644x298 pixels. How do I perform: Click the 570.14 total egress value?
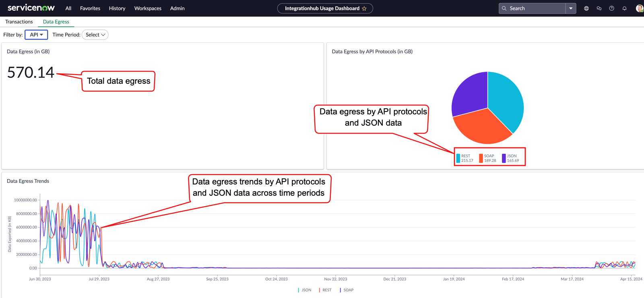click(31, 72)
